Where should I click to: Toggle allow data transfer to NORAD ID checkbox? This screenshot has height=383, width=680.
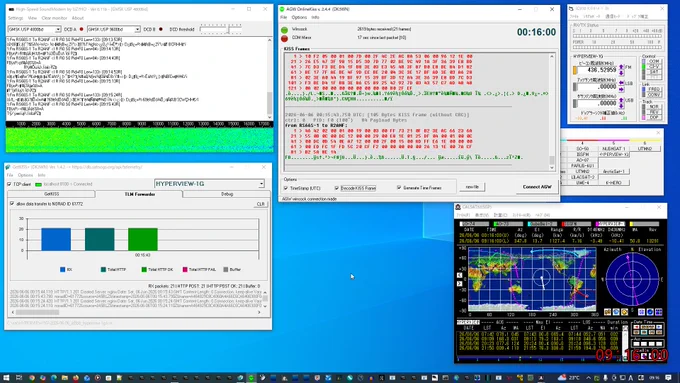coord(12,203)
